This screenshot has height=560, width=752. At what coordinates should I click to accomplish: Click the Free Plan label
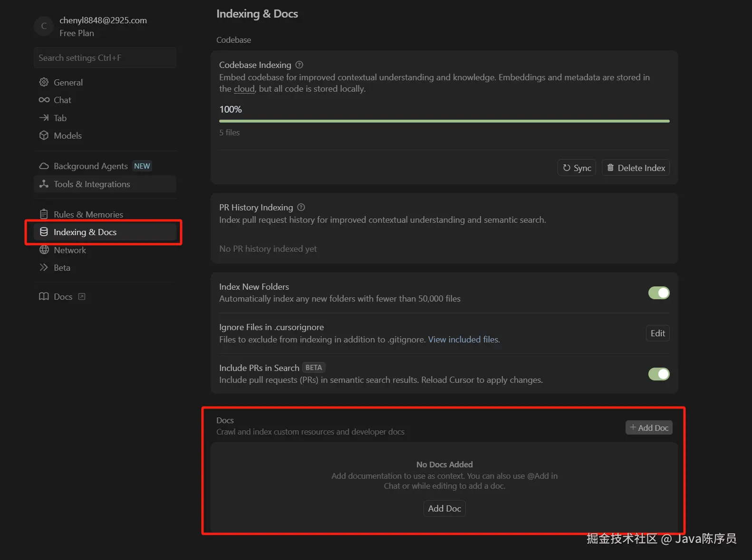pyautogui.click(x=77, y=33)
